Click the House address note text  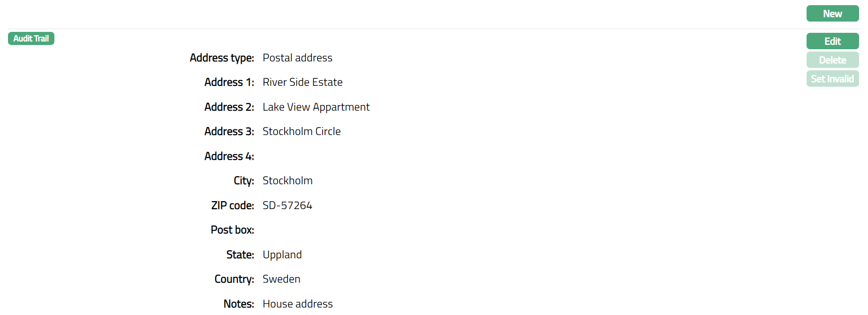pyautogui.click(x=298, y=304)
